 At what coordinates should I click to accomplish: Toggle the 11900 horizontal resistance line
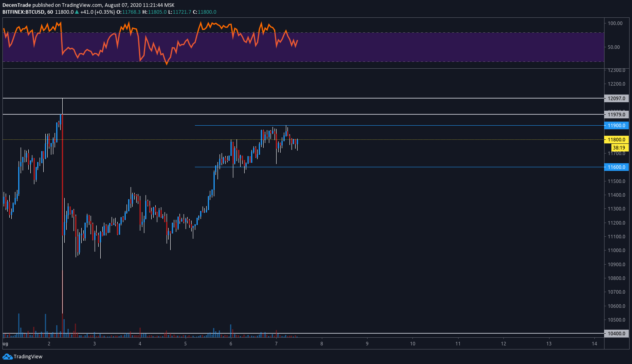[404, 125]
